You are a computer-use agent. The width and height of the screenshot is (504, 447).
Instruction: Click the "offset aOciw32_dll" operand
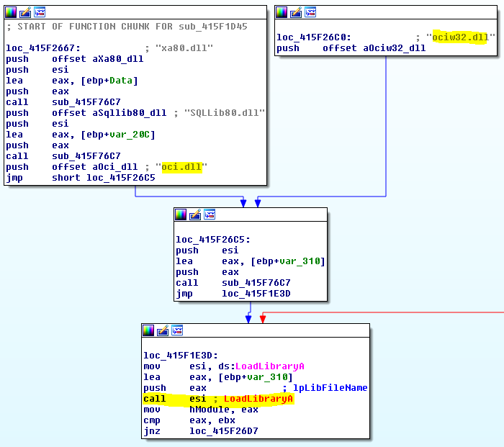(374, 48)
